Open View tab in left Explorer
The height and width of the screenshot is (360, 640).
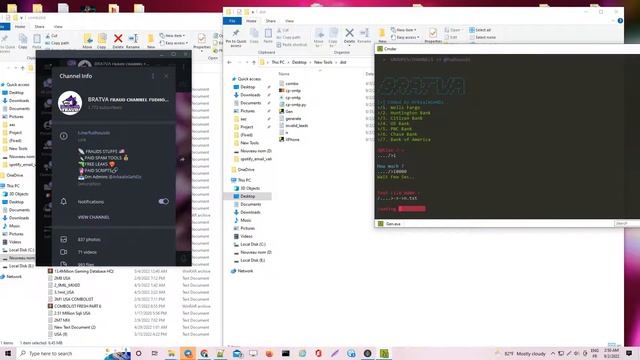[58, 27]
